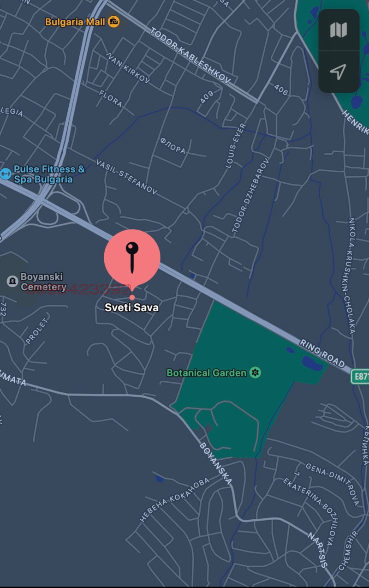Tap the E871 road shield
The height and width of the screenshot is (588, 369).
(360, 376)
